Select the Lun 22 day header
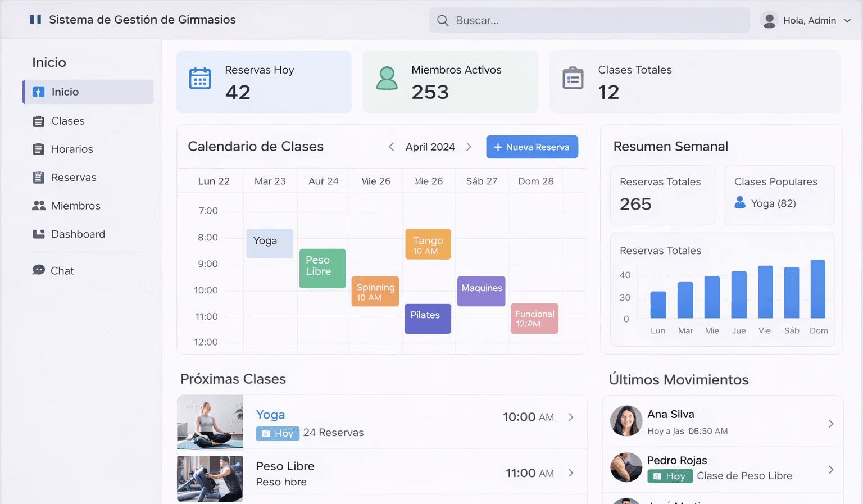The image size is (863, 504). [x=214, y=181]
